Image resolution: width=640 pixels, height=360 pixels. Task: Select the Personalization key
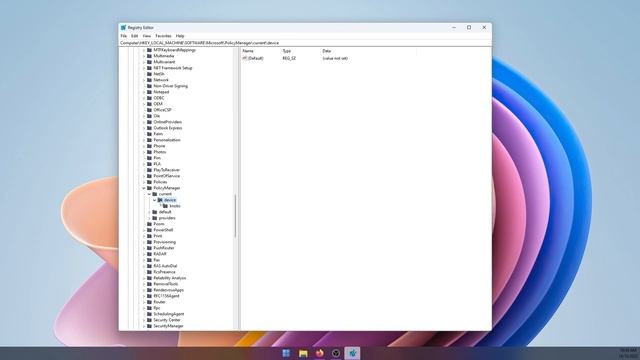point(167,140)
